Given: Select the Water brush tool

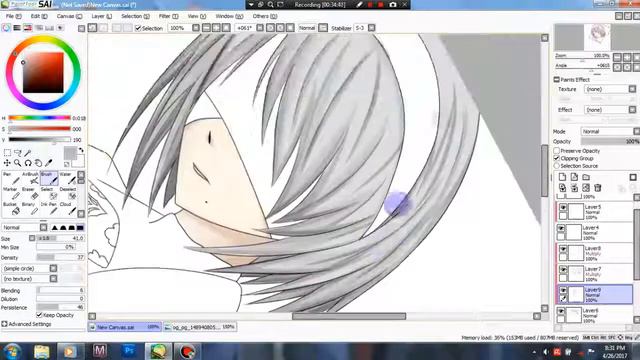Looking at the screenshot, I should point(68,178).
